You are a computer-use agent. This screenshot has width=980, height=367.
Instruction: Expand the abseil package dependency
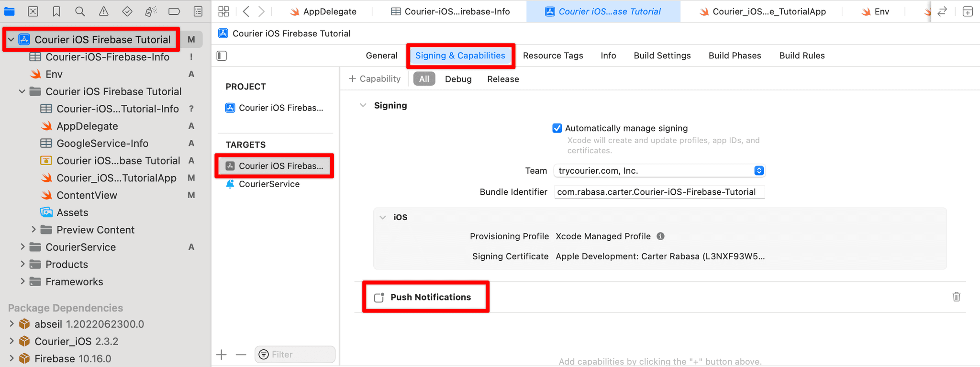point(11,324)
